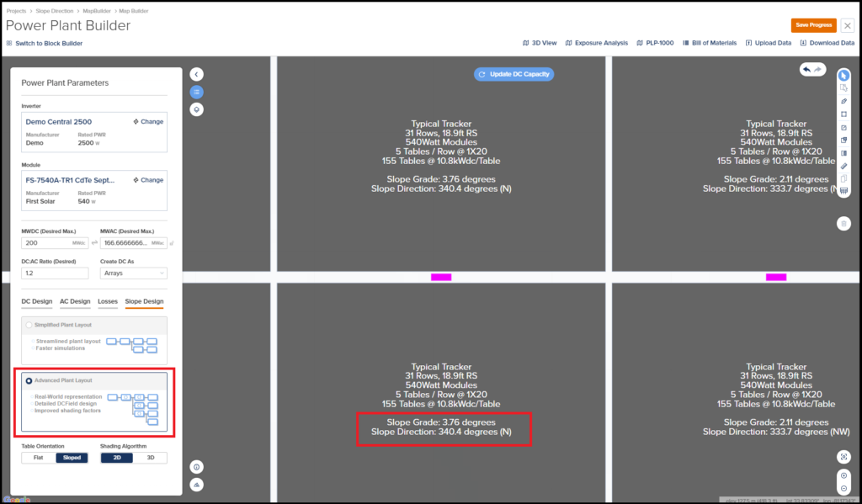Select the FS-7540A-TR1 CdTe module name
This screenshot has height=504, width=862.
pyautogui.click(x=71, y=180)
